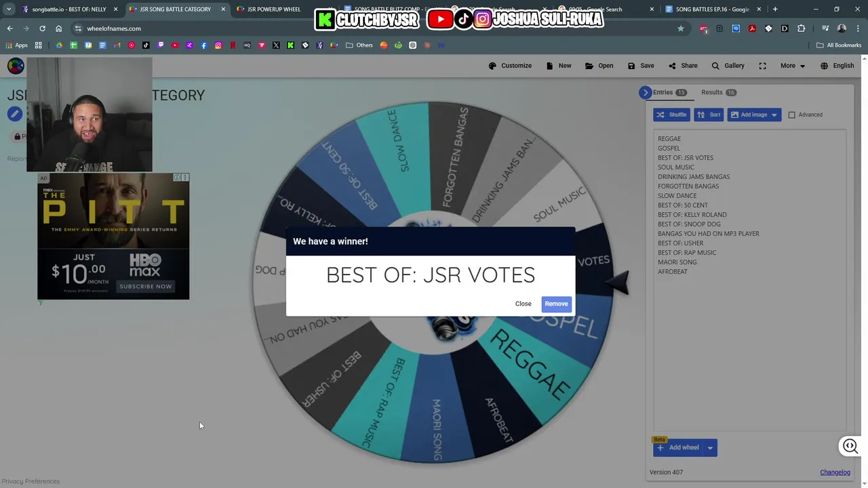Expand the More dropdown menu
The width and height of the screenshot is (868, 488).
coord(792,66)
